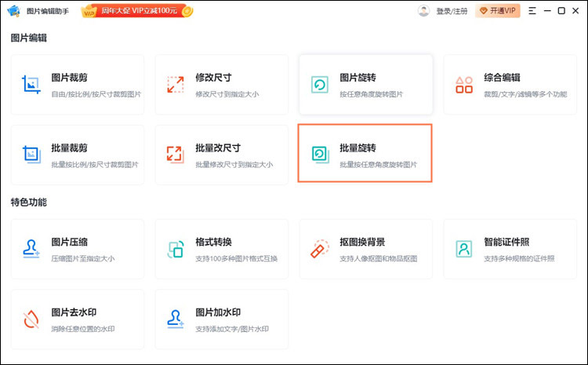Open the hamburger menu icon
Image resolution: width=588 pixels, height=365 pixels.
[x=532, y=10]
